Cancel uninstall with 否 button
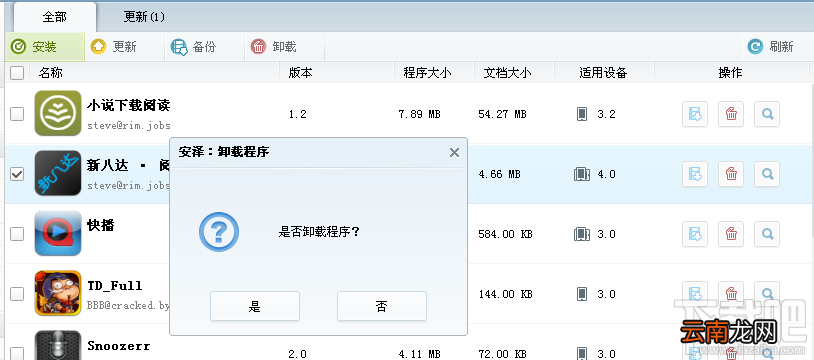The width and height of the screenshot is (814, 360). click(x=382, y=306)
